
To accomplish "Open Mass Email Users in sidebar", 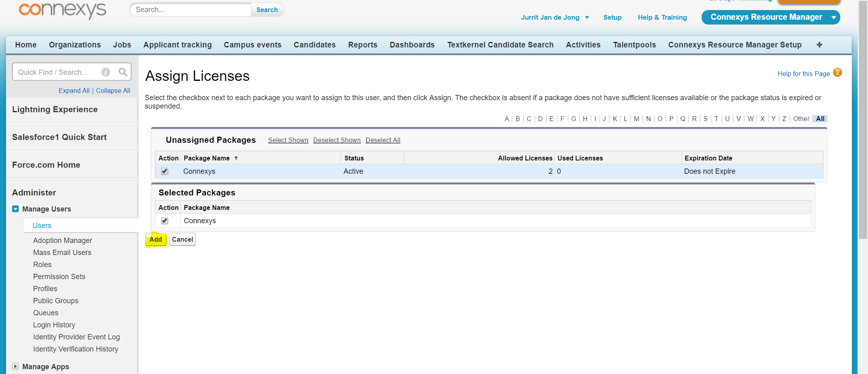I will (x=62, y=253).
